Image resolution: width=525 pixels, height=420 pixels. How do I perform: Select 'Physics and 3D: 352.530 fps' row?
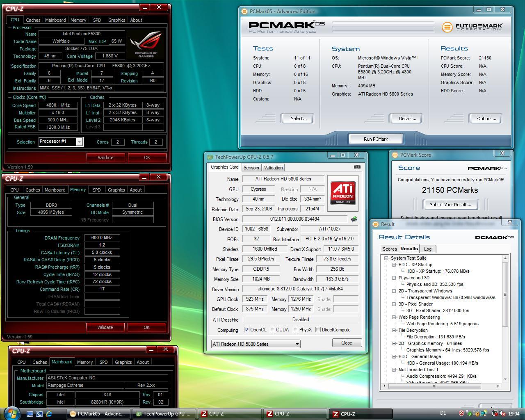pos(435,284)
